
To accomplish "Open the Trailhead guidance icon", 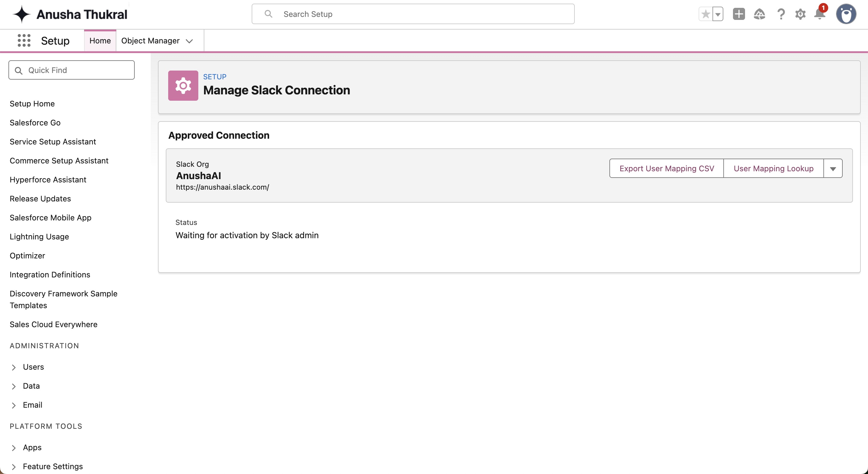I will point(759,14).
